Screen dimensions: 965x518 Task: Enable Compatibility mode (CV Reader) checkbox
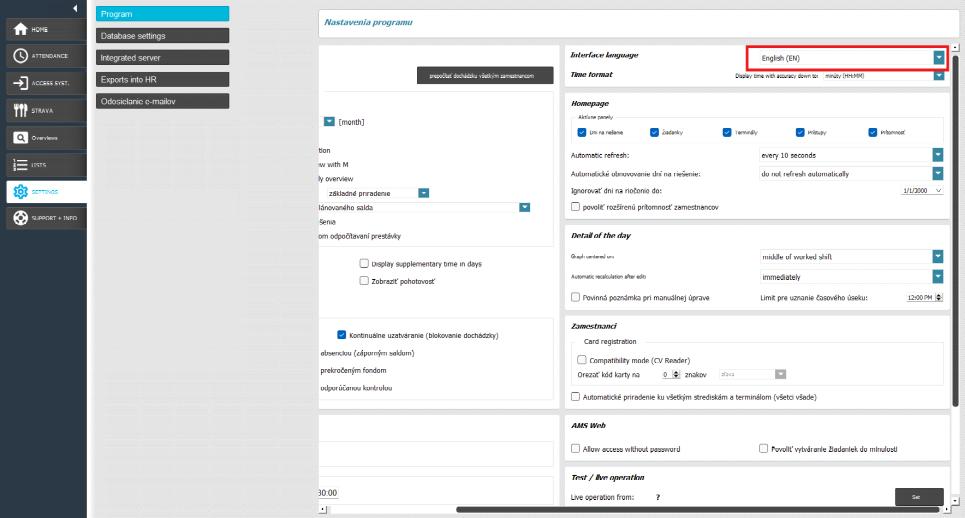tap(582, 360)
